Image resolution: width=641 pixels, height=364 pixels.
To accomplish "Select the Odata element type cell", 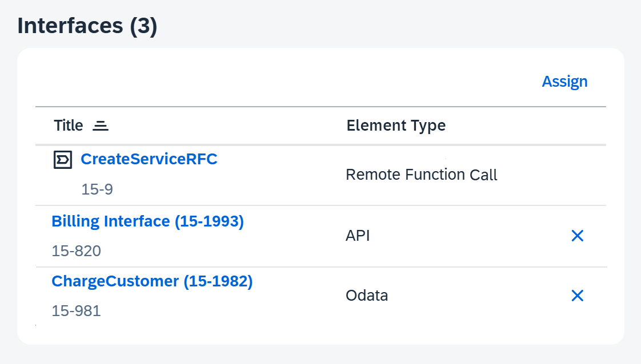I will [x=367, y=296].
